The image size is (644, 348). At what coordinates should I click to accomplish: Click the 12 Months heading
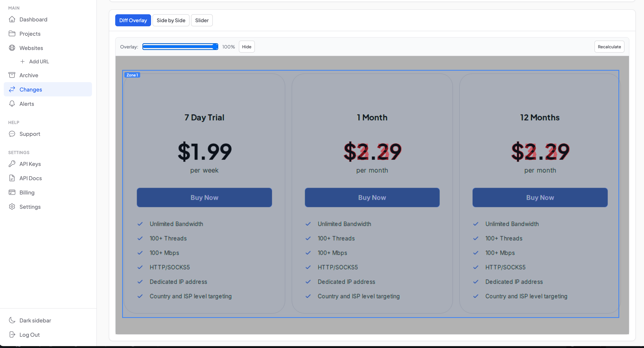[540, 117]
